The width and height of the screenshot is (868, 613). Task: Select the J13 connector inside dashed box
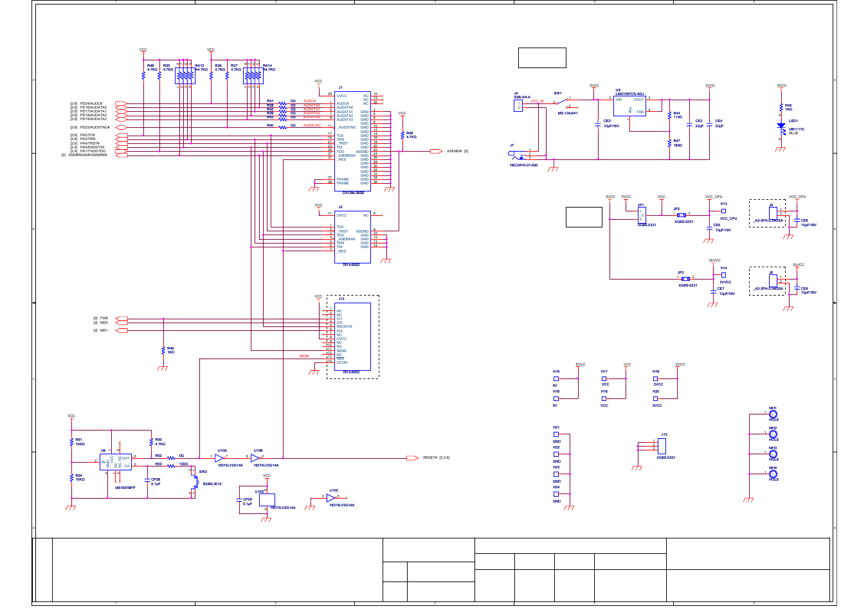[352, 337]
